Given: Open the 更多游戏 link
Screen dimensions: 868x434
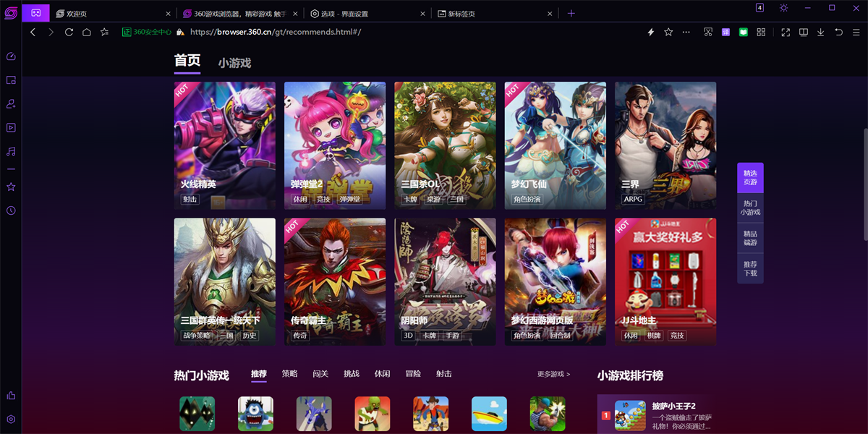Looking at the screenshot, I should 553,375.
